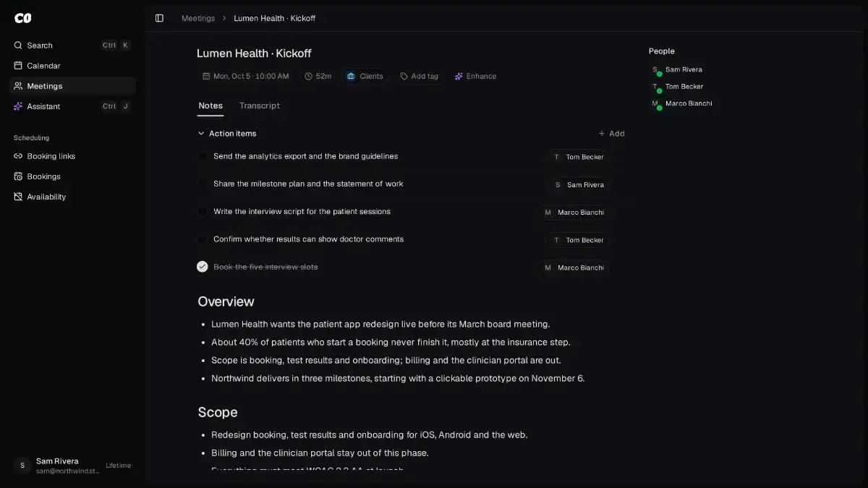
Task: Click the Add tag button
Action: (x=419, y=76)
